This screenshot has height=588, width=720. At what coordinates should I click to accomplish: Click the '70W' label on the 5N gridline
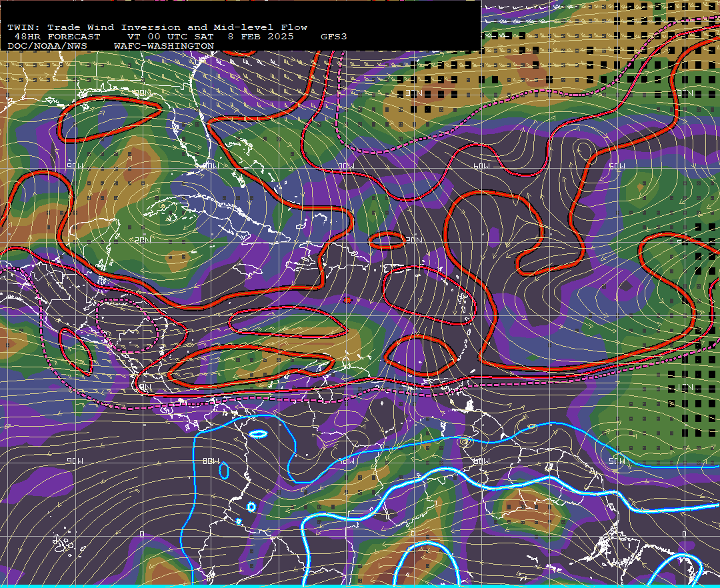pos(346,461)
